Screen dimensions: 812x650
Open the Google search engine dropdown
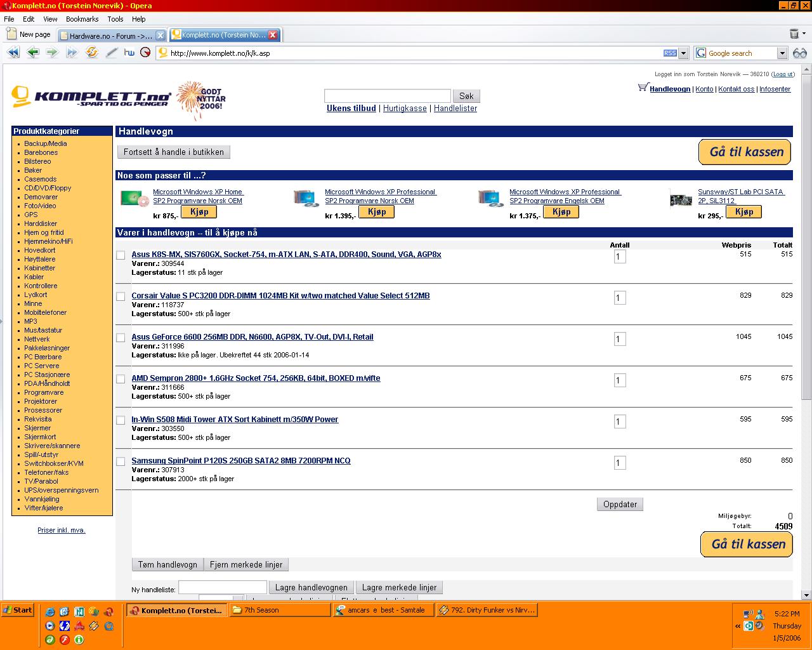click(x=782, y=53)
